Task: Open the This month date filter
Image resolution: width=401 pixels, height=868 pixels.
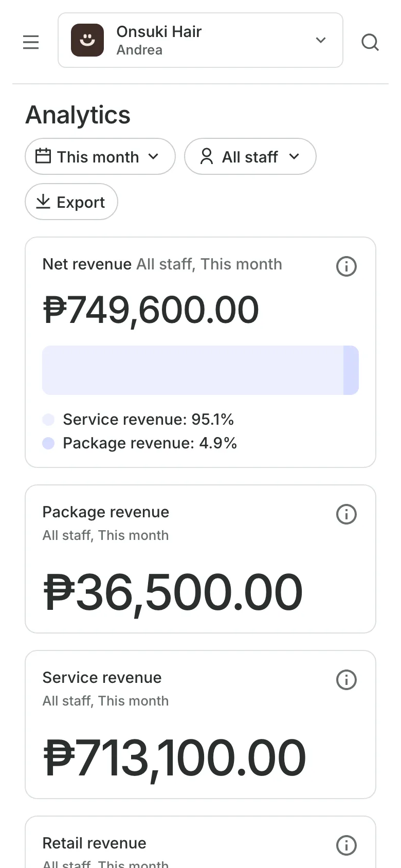Action: click(100, 156)
